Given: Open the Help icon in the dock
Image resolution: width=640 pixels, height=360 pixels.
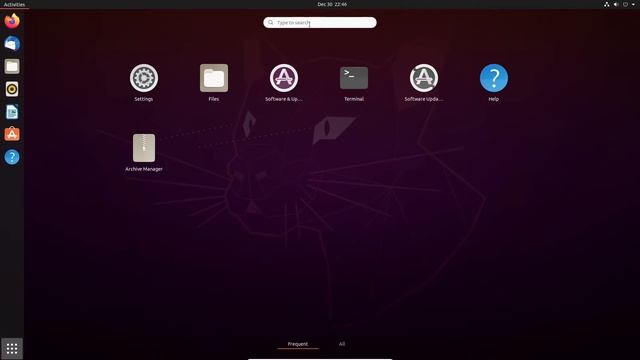Looking at the screenshot, I should pyautogui.click(x=12, y=157).
